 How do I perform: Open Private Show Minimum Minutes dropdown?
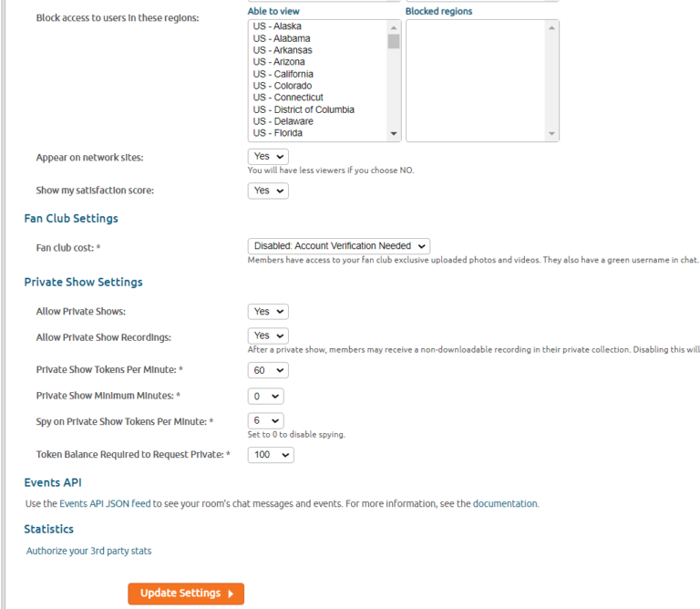(265, 396)
